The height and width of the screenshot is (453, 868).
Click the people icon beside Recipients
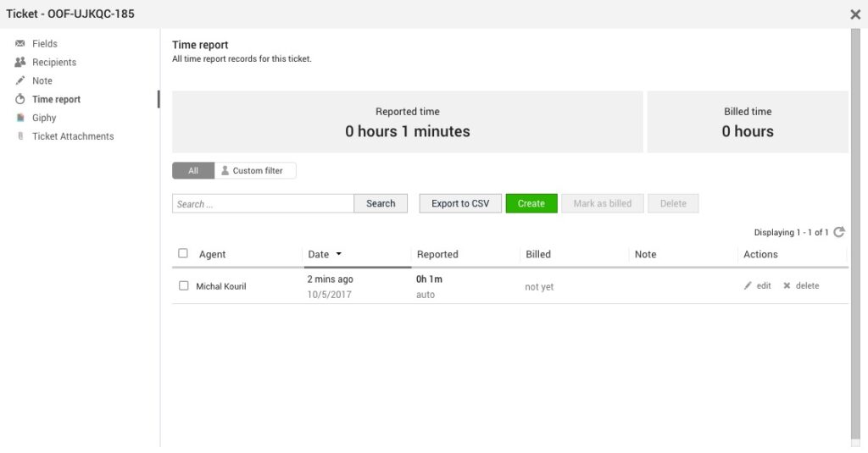pyautogui.click(x=20, y=62)
